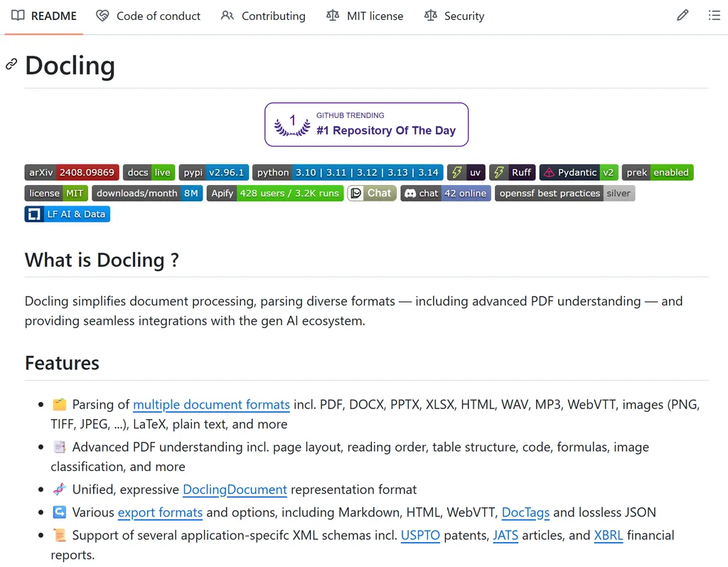Click the arXiv 2408.09869 badge
The image size is (728, 567).
(72, 172)
